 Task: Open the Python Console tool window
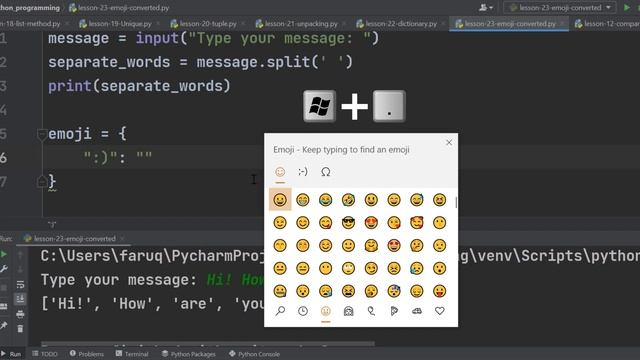click(255, 354)
